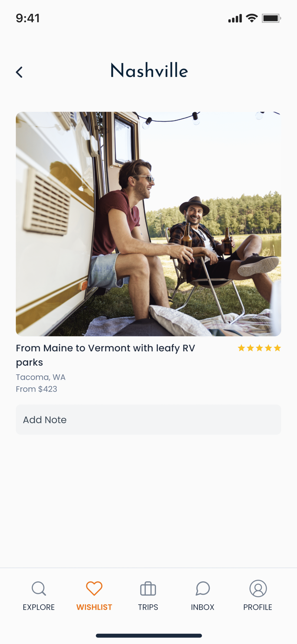
Task: Tap the battery status icon
Action: (x=271, y=18)
